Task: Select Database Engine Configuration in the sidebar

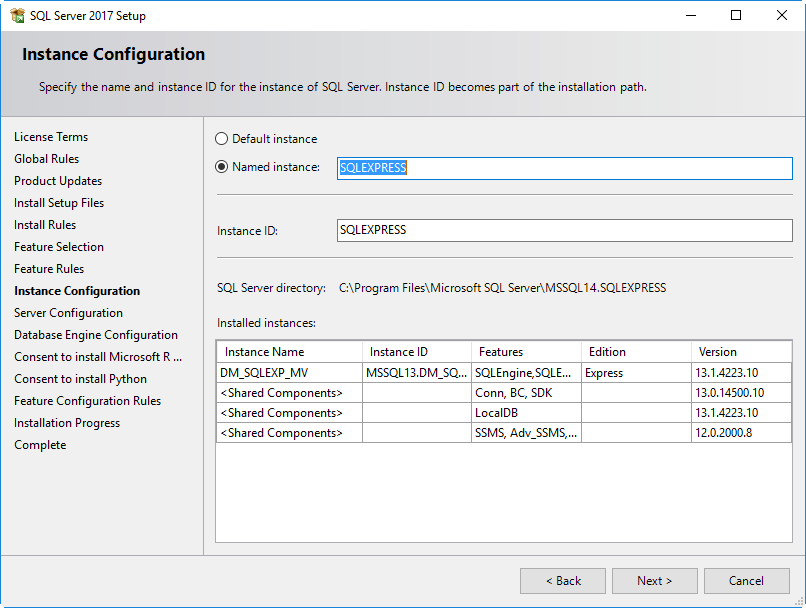Action: (x=96, y=335)
